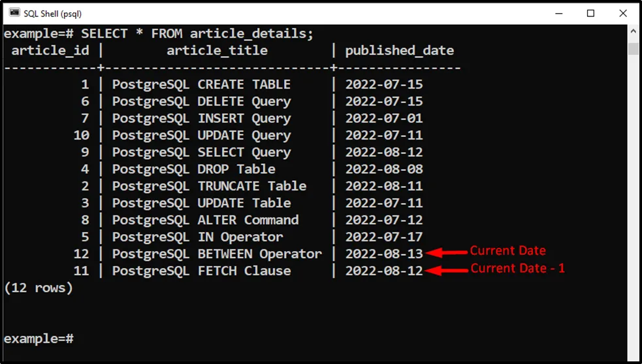
Task: Click the "SQL Shell (psql)" window title
Action: 54,13
